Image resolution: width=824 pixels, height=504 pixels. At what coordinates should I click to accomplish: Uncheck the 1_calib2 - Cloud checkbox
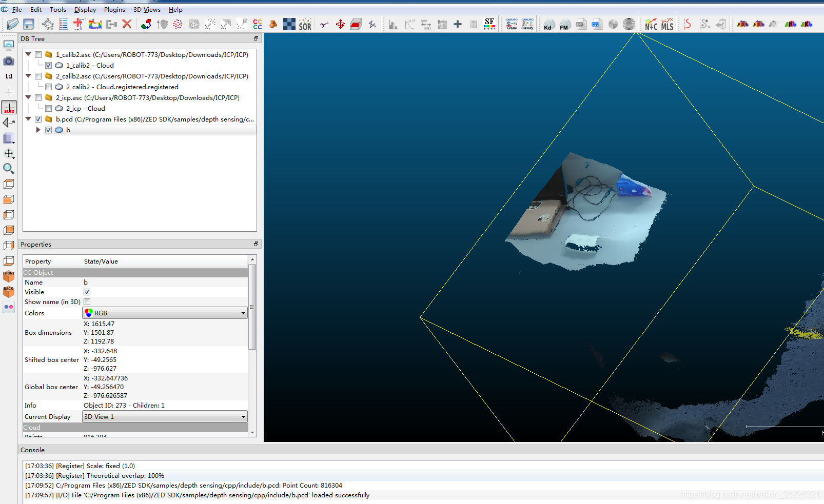click(x=48, y=66)
